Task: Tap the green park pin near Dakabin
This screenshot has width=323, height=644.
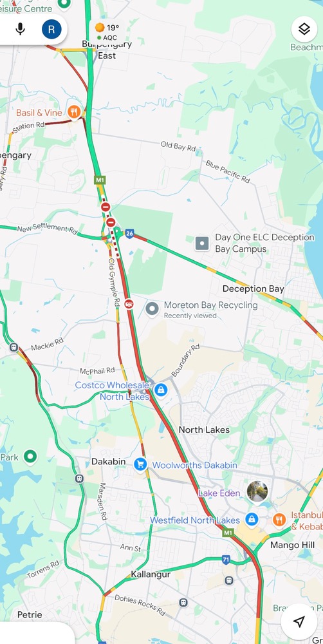Action: coord(30,456)
